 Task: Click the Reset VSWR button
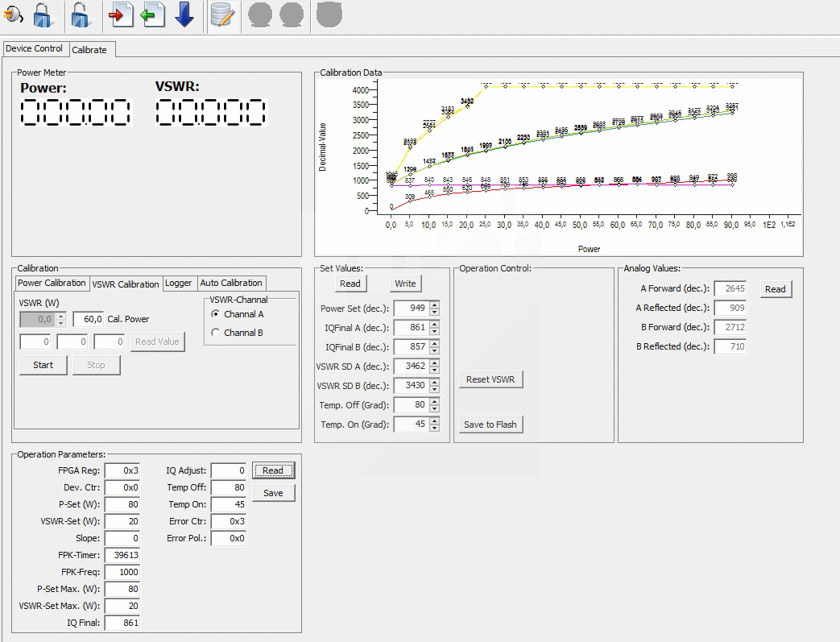492,380
